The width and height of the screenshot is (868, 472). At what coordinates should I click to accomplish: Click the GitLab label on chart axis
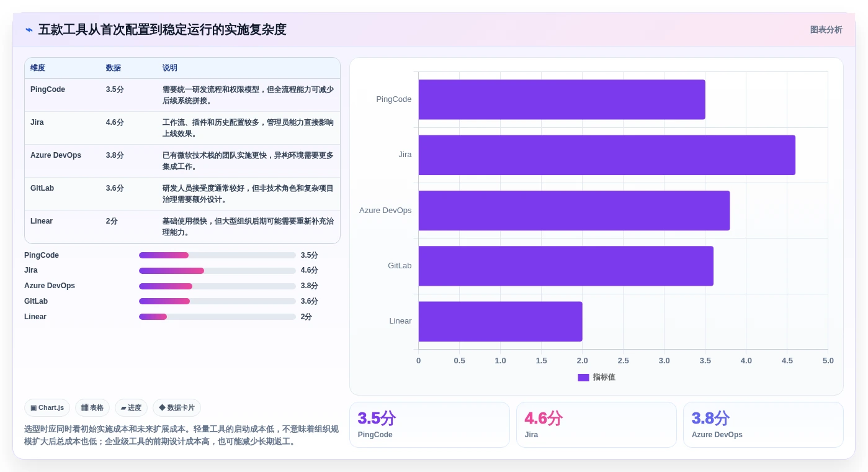(400, 266)
